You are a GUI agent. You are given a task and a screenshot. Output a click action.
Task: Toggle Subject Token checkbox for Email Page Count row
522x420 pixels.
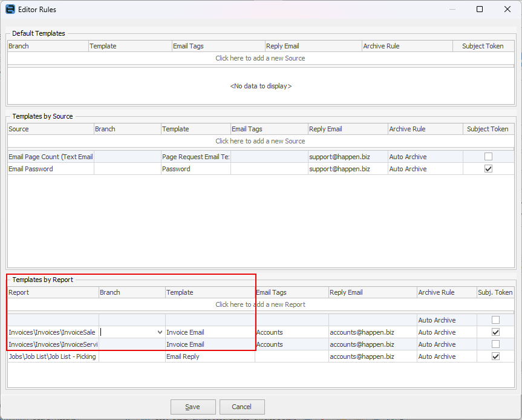[x=488, y=157]
